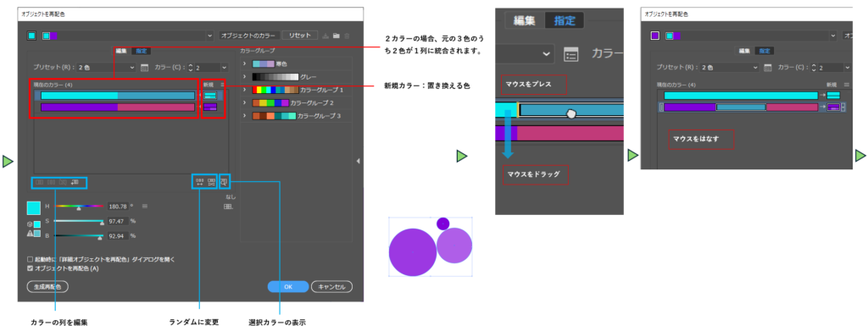Viewport: 868px width, 331px height.
Task: Switch to 編集 tab in left dialog
Action: [x=121, y=51]
